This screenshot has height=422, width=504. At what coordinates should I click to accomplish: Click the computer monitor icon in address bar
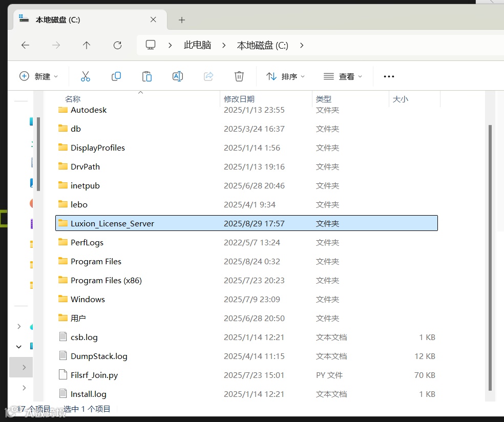151,45
